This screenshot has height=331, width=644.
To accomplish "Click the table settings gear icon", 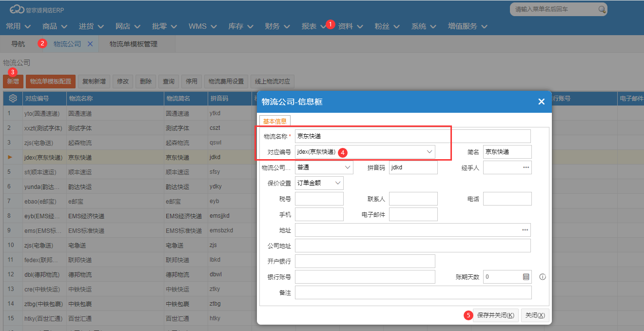I will (x=13, y=98).
